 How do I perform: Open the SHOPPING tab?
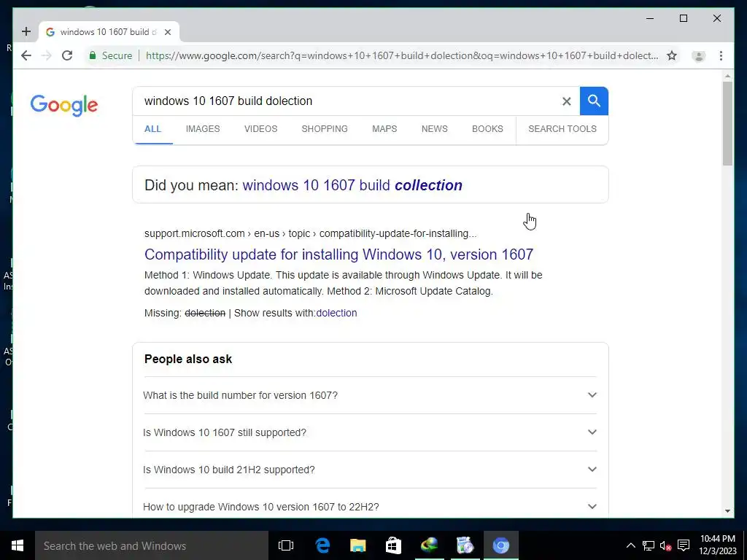click(325, 129)
